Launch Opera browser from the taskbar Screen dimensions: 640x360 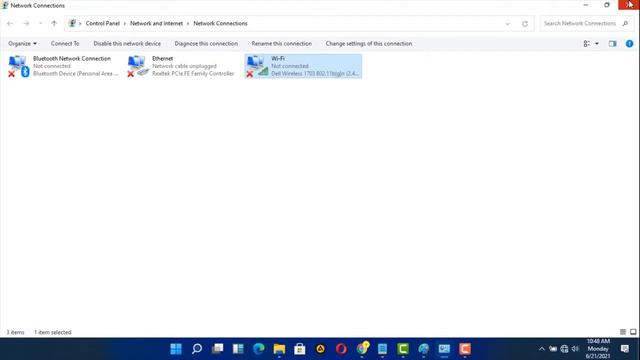pos(341,349)
